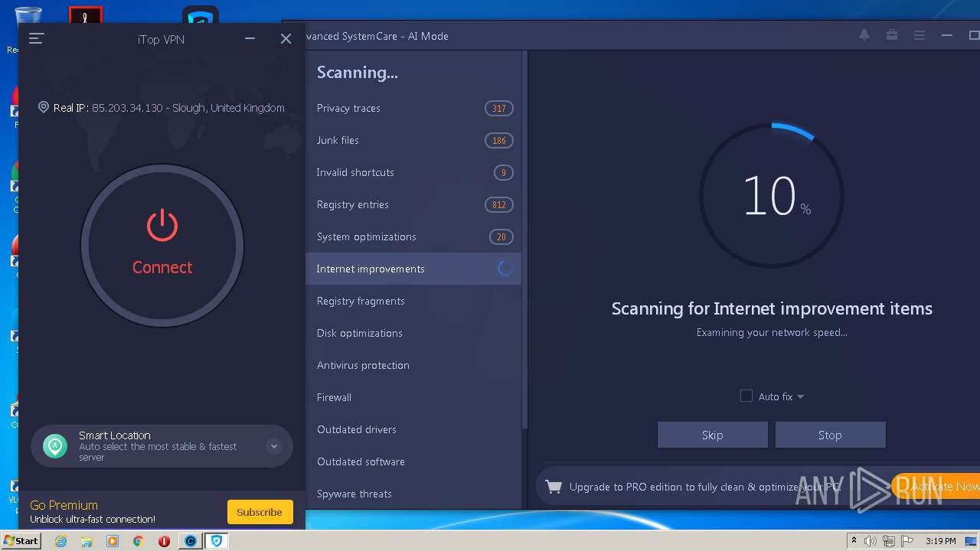This screenshot has height=551, width=980.
Task: Click the Stop scan button
Action: point(830,435)
